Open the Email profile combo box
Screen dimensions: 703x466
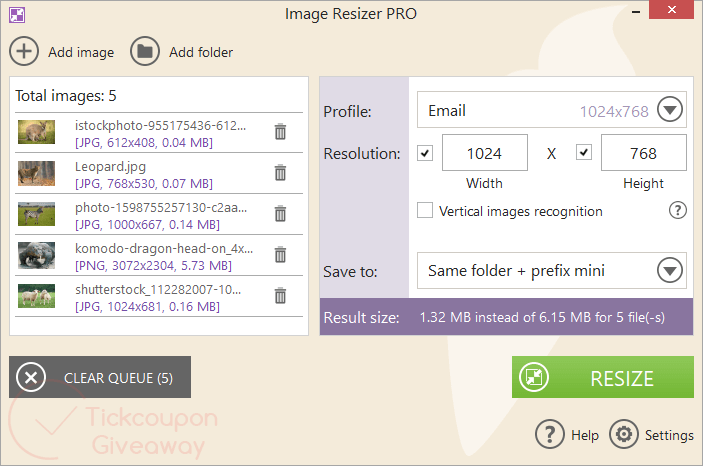coord(551,110)
